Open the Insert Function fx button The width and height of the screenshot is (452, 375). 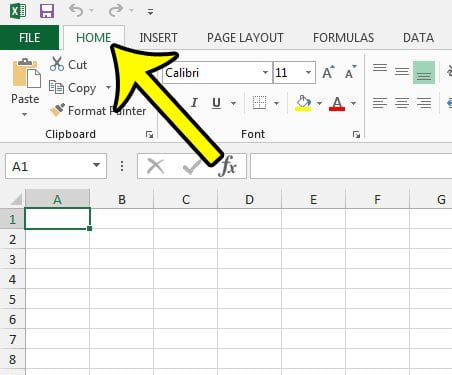(228, 166)
